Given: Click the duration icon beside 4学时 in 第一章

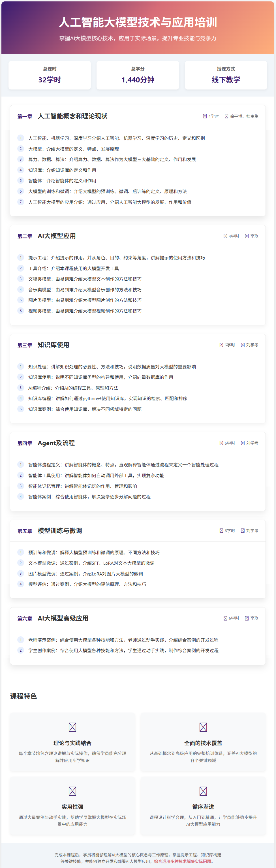Looking at the screenshot, I should [x=205, y=116].
